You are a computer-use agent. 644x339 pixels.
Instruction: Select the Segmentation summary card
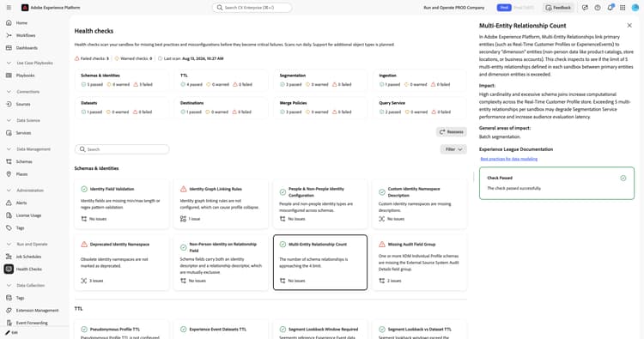[x=320, y=80]
